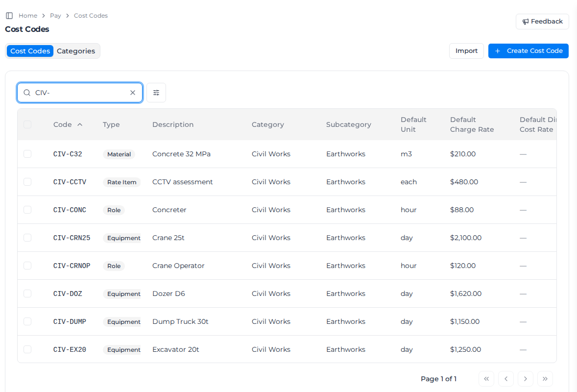
Task: Click the Page 1 of 1 label
Action: coord(439,379)
